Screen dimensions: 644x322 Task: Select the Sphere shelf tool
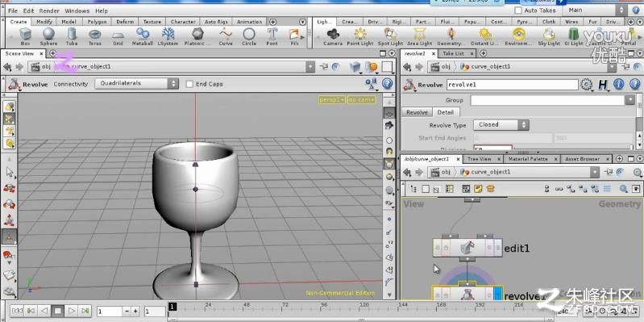48,36
